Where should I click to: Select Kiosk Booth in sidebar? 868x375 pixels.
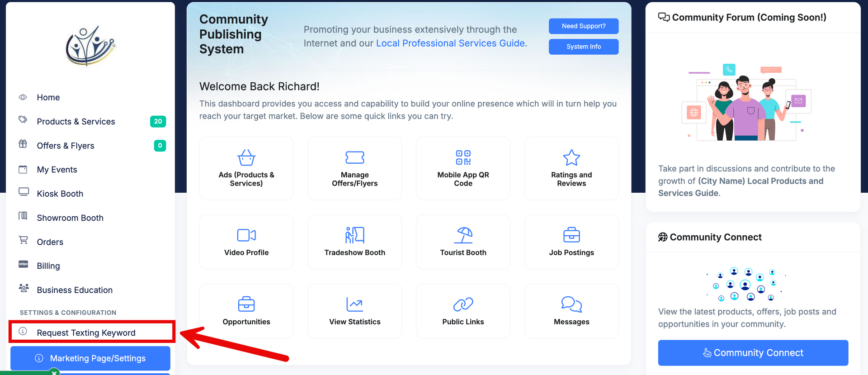(x=60, y=194)
